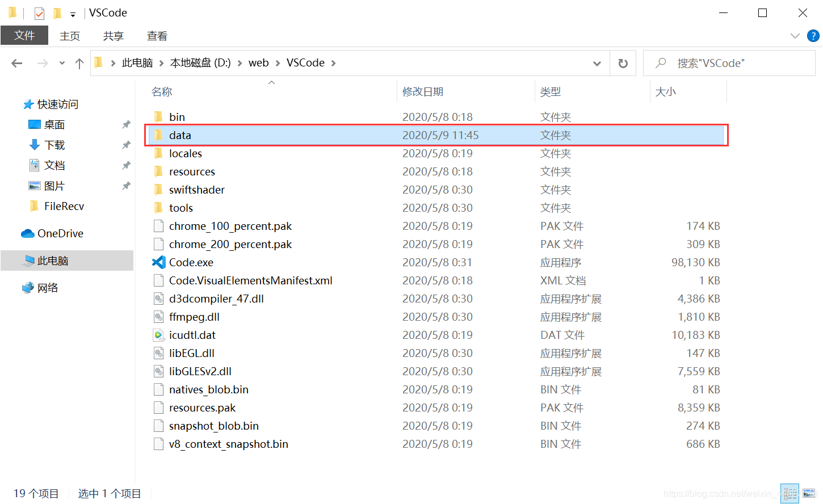Expand the chevron after web in path

tap(278, 63)
